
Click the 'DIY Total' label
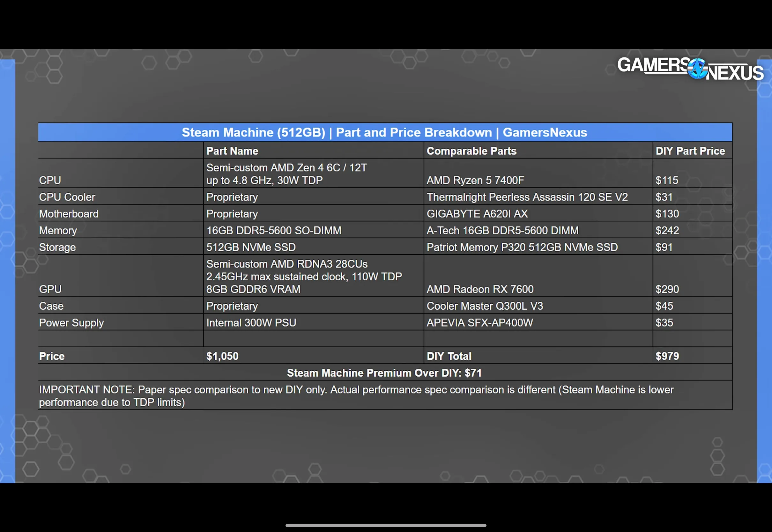pos(449,356)
